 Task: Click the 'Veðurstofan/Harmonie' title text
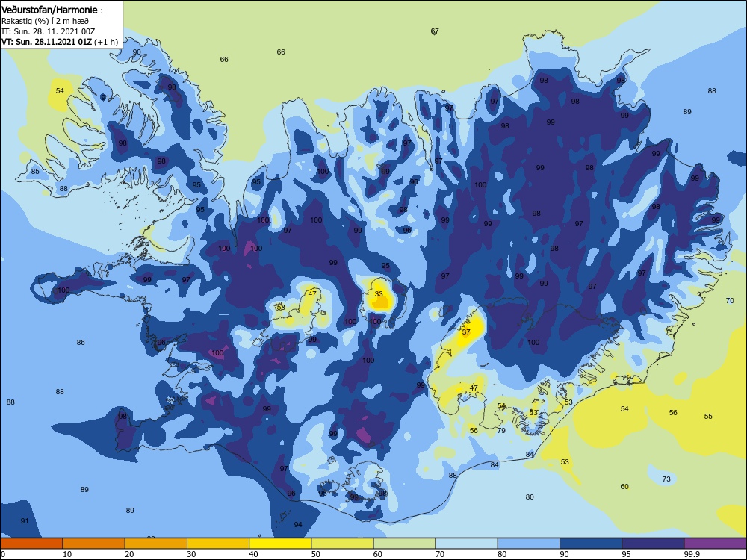49,10
